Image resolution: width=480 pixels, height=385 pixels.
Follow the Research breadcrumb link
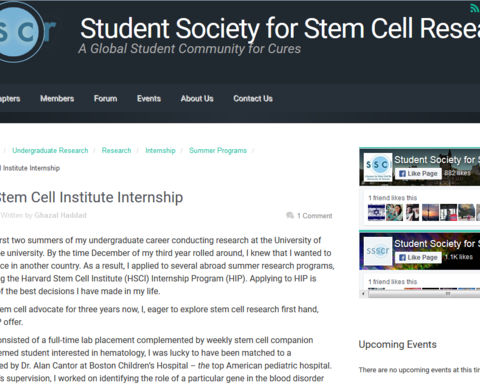[x=116, y=150]
